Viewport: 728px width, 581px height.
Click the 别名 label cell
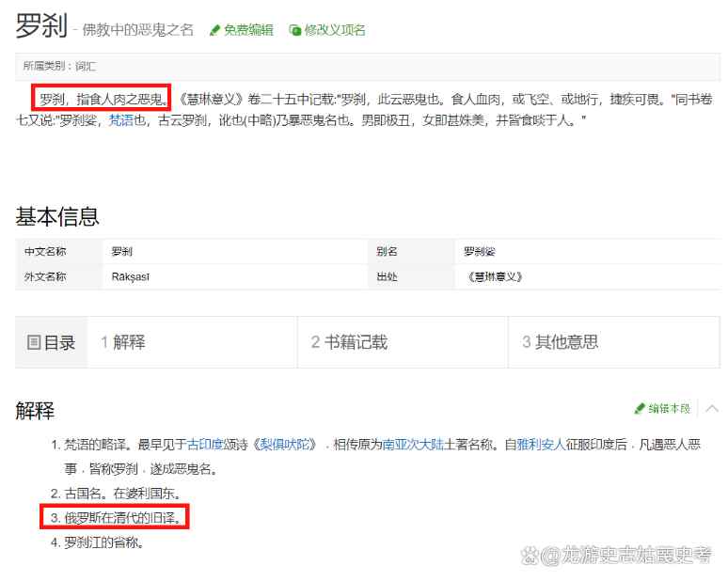411,252
